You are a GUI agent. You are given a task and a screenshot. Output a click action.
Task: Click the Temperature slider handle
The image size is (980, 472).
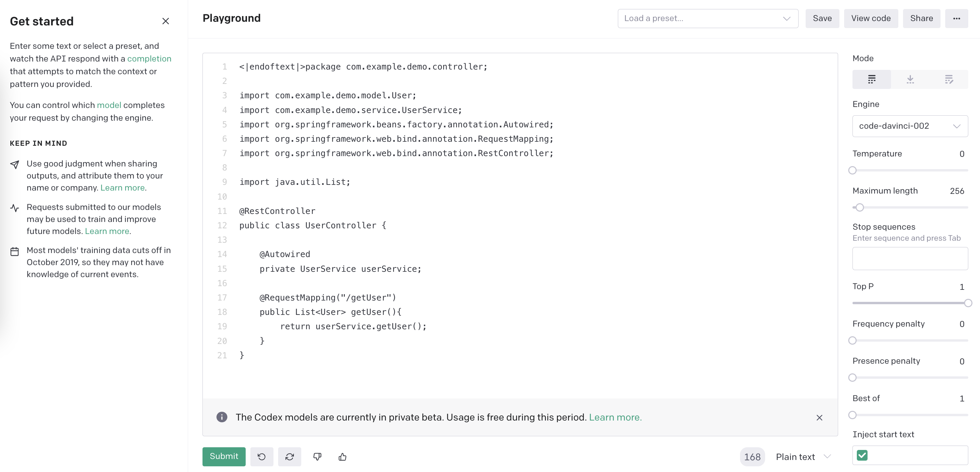[x=852, y=170]
